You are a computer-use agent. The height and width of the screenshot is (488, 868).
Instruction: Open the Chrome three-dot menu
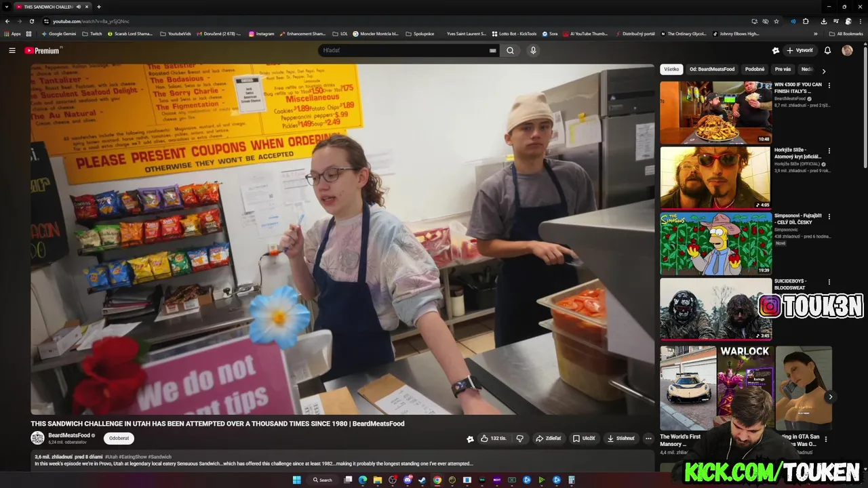point(859,21)
